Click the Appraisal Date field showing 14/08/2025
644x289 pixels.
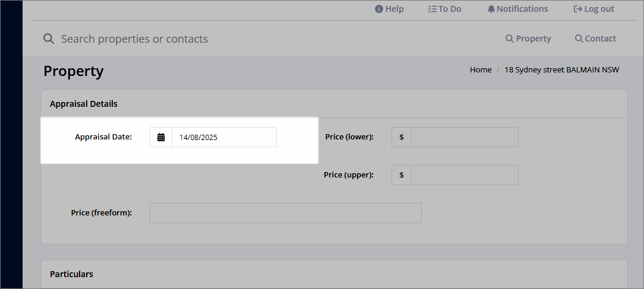point(224,137)
